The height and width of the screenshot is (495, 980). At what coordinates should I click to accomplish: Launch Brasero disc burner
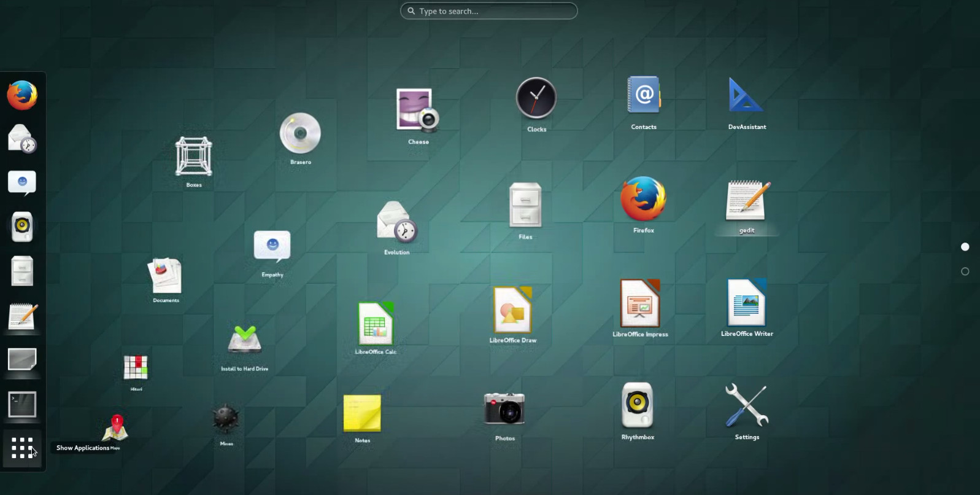(x=300, y=133)
